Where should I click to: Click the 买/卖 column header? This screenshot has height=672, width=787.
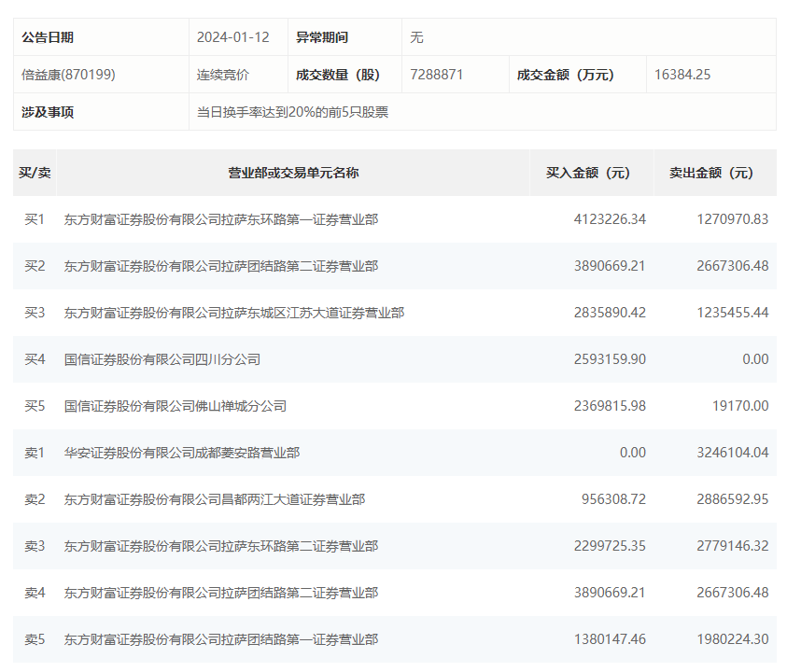coord(35,173)
